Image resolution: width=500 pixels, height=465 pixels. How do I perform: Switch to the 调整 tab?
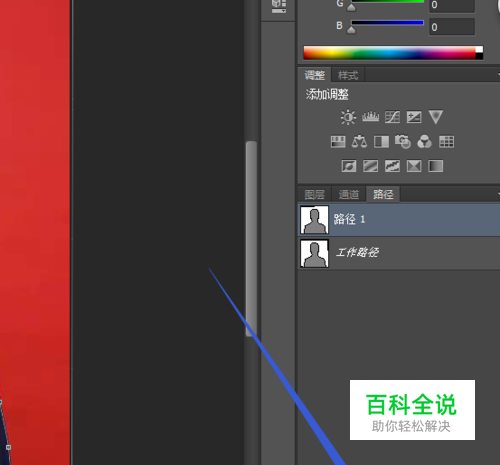pos(314,75)
